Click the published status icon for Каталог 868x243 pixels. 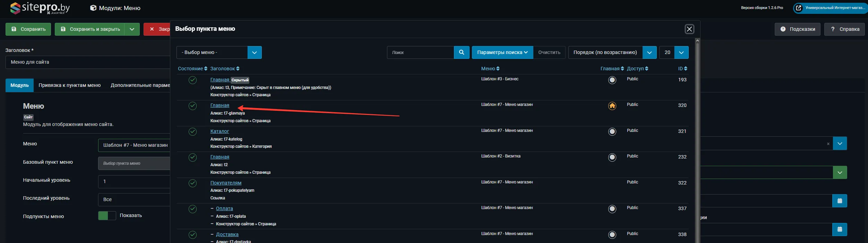coord(192,132)
